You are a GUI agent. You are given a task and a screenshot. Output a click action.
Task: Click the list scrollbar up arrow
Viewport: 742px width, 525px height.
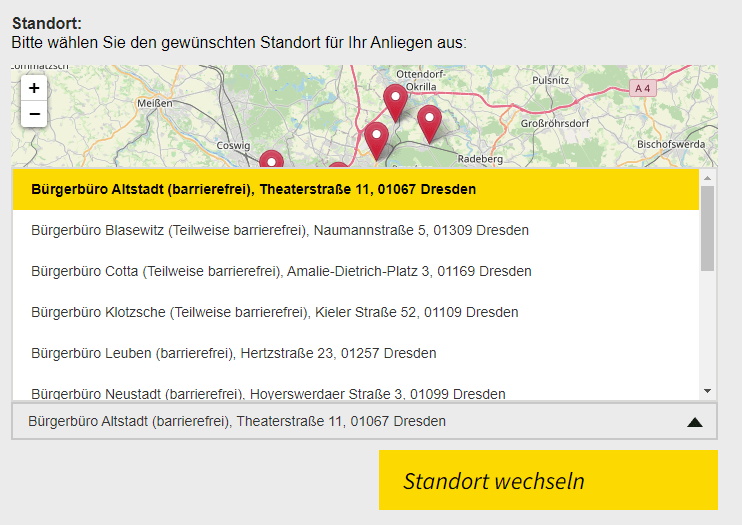[707, 178]
